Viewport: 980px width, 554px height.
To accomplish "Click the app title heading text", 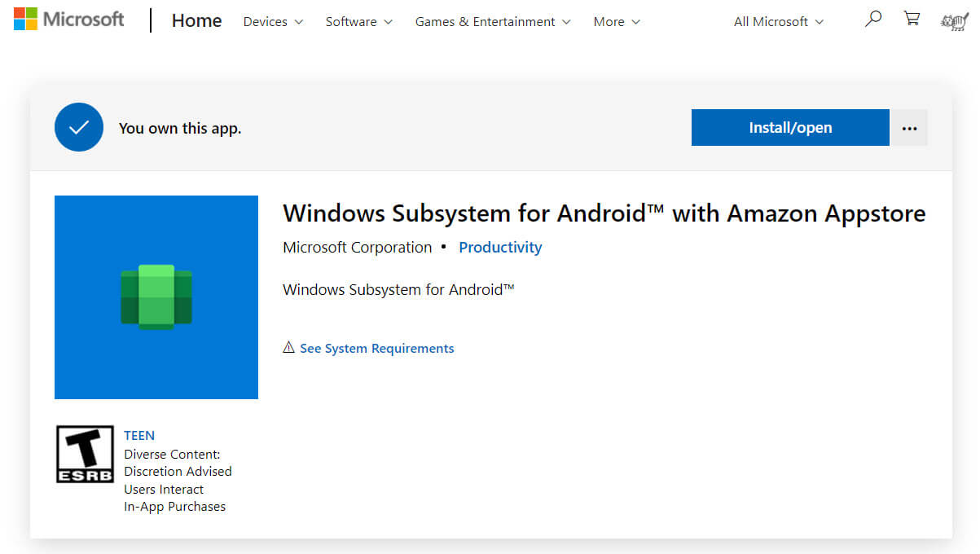I will (x=604, y=213).
